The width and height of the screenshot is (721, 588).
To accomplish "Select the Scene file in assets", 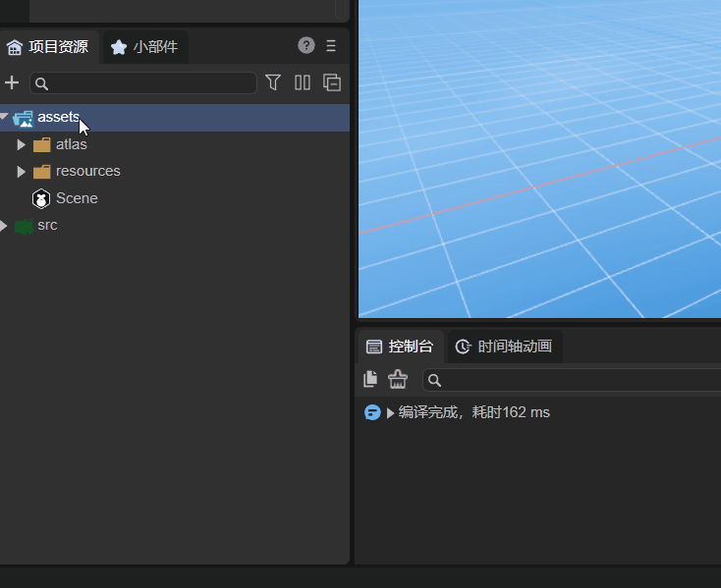I will coord(76,198).
